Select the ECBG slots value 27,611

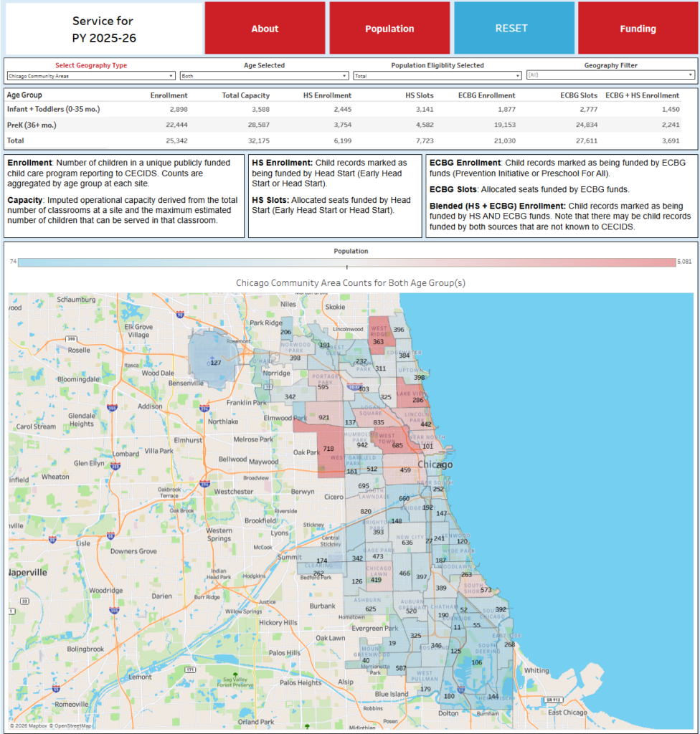[x=586, y=140]
